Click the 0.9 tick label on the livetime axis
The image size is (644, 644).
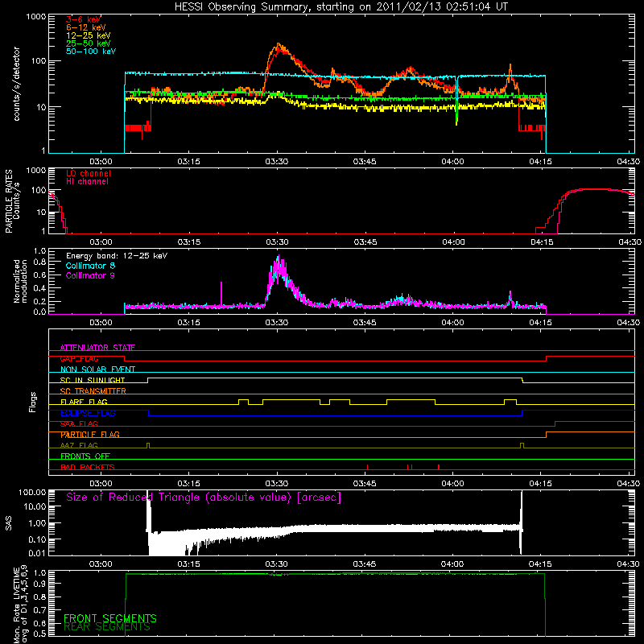coord(39,584)
